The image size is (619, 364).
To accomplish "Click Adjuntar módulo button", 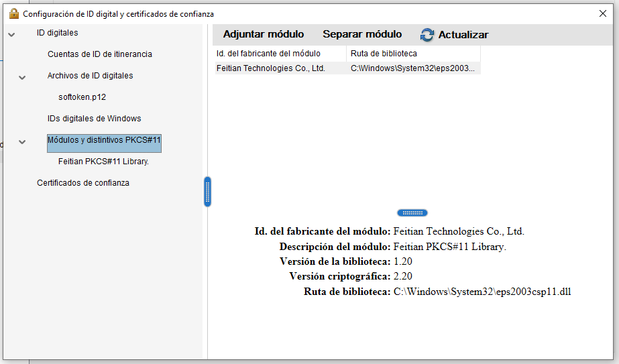I will 263,34.
